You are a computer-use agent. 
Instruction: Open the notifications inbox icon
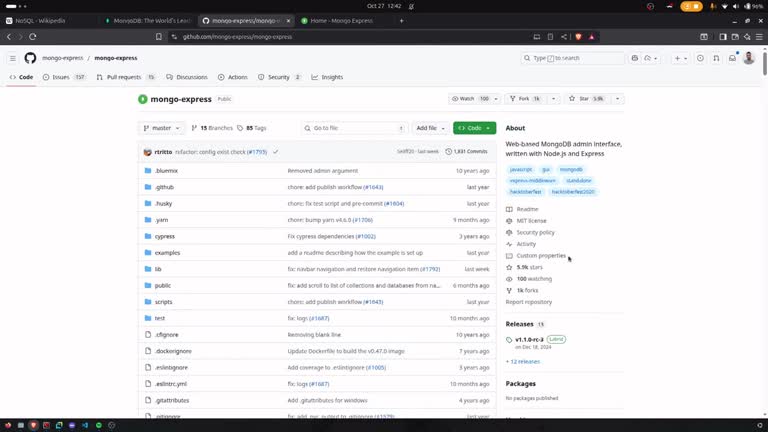pyautogui.click(x=732, y=58)
